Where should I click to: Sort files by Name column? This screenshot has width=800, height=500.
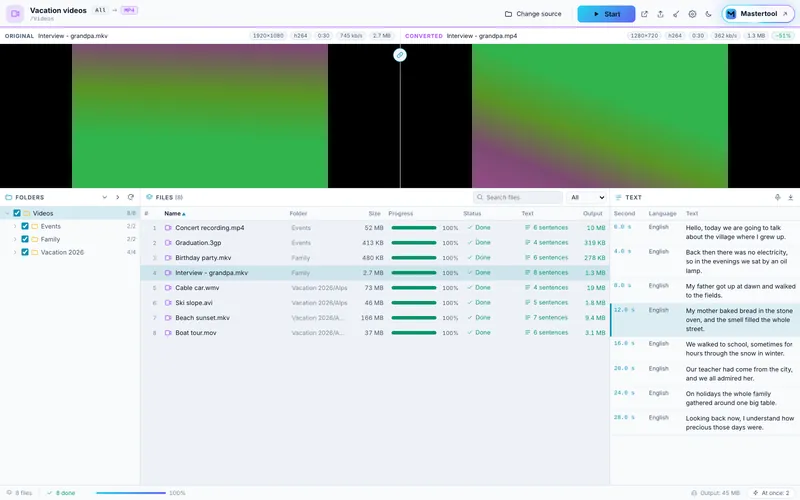174,214
